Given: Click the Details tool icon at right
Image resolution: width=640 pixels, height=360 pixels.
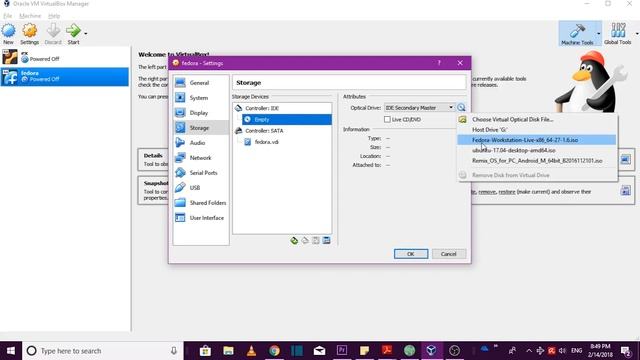Looking at the screenshot, I should [625, 160].
